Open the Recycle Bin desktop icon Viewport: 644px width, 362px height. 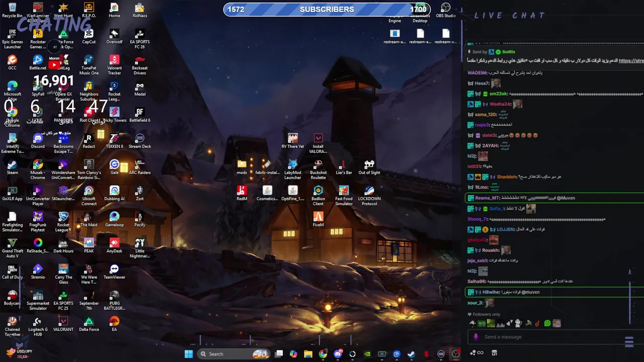pos(12,10)
